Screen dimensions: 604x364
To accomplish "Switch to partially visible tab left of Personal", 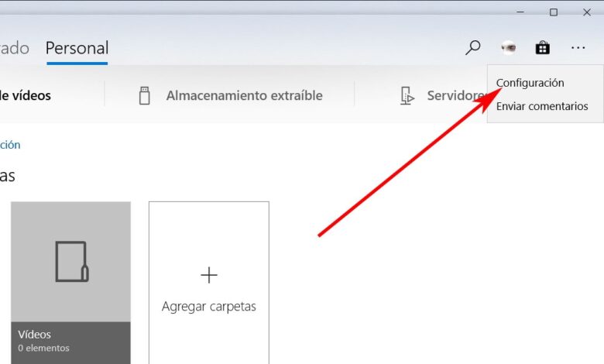I will click(15, 49).
